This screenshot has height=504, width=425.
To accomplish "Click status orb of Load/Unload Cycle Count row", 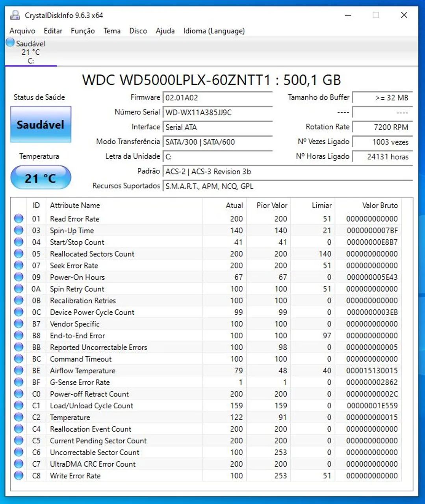I will pyautogui.click(x=19, y=406).
